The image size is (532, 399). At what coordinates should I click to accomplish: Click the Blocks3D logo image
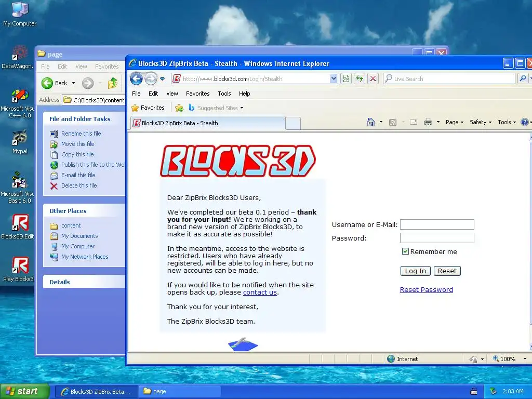[238, 161]
